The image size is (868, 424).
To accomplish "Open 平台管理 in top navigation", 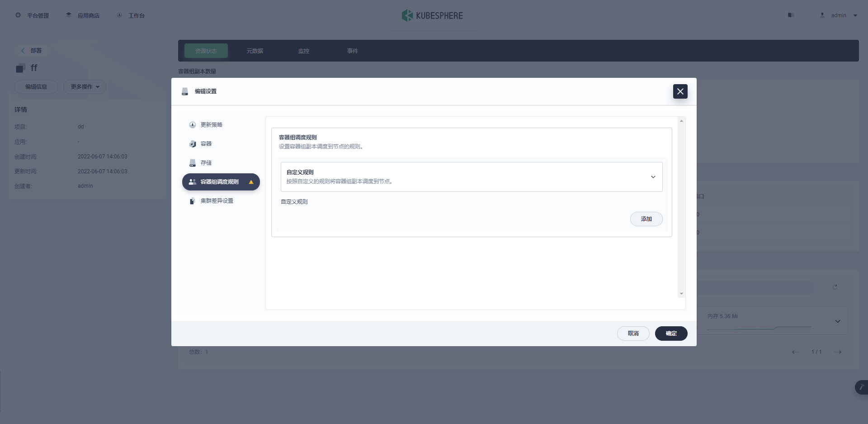I will tap(32, 15).
